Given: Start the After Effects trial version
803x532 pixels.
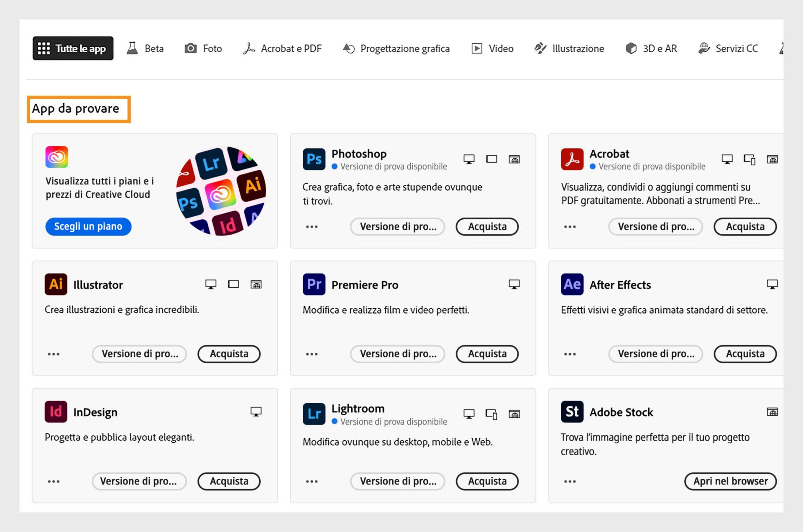Looking at the screenshot, I should coord(655,354).
